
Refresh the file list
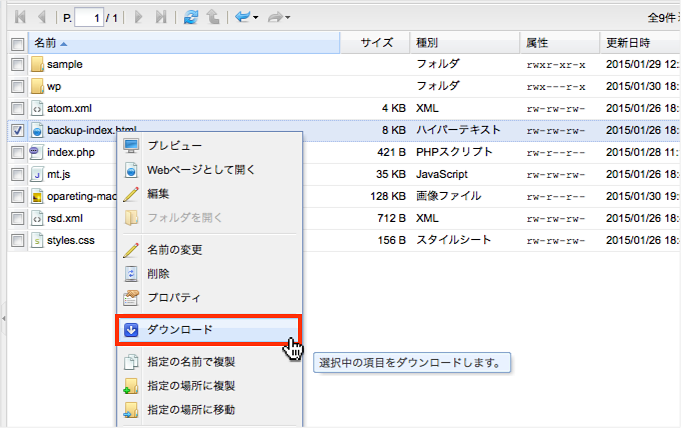tap(191, 17)
